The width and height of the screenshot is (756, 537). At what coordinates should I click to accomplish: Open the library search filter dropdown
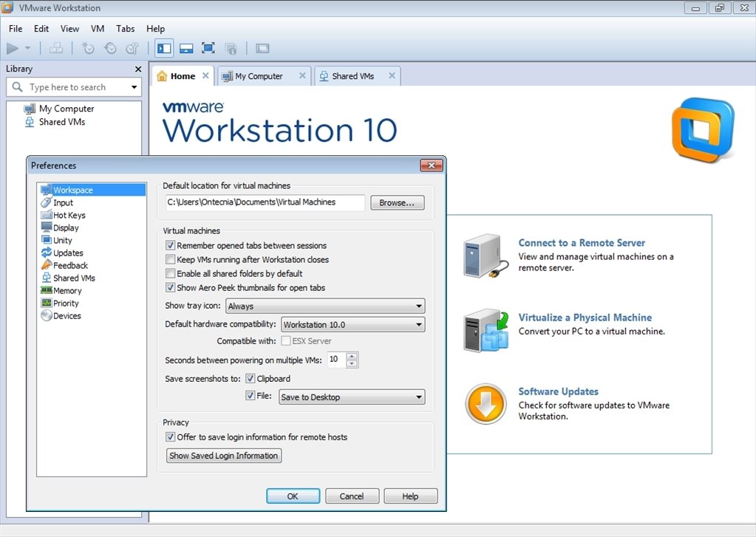coord(134,87)
